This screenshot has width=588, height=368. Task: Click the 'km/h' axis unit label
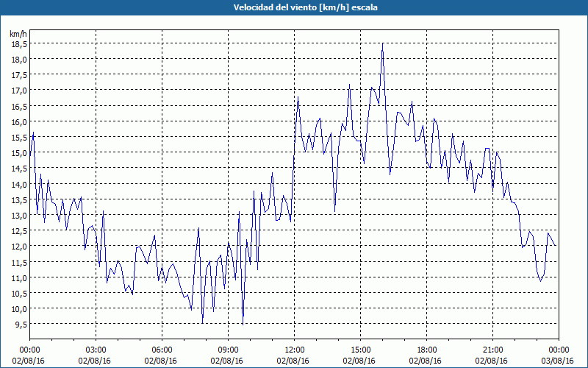coord(18,34)
